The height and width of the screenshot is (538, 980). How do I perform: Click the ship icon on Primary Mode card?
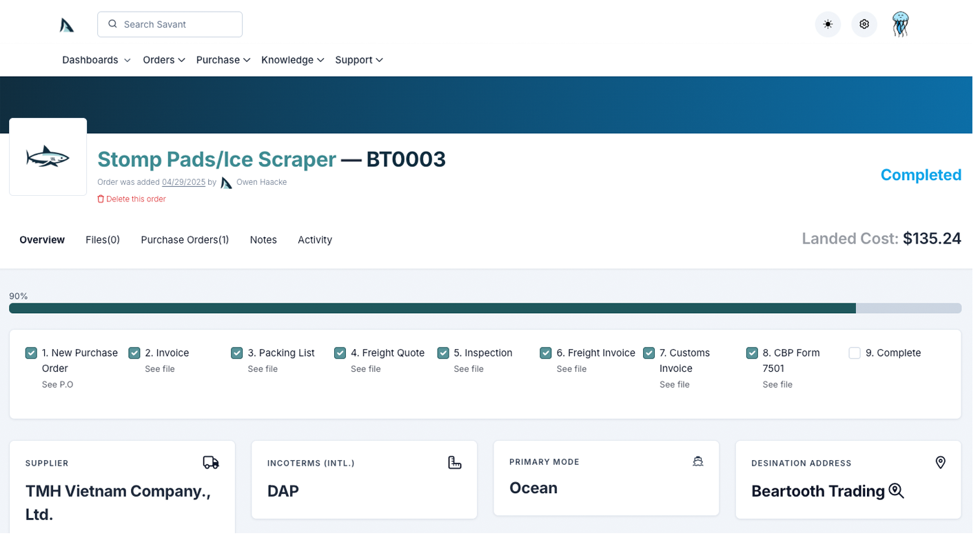[x=698, y=461]
